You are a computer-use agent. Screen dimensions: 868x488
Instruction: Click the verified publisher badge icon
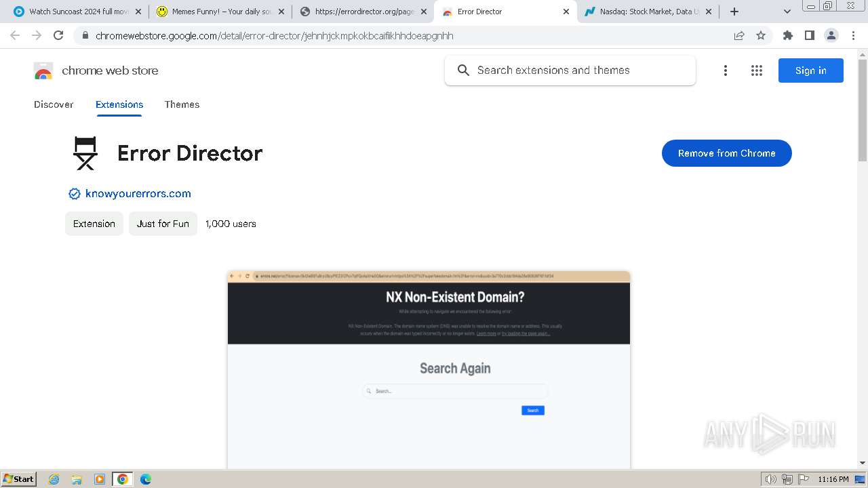[x=75, y=194]
